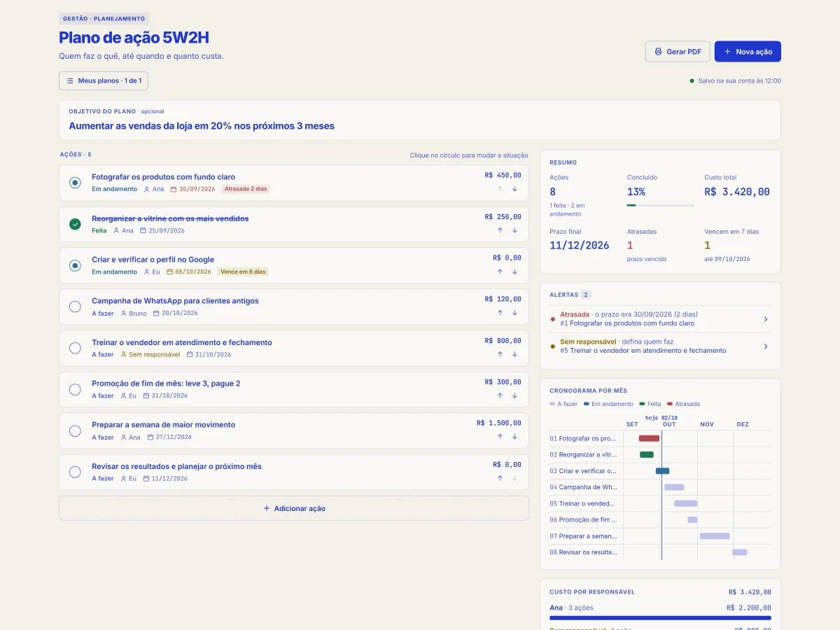This screenshot has width=840, height=630.
Task: Change status circle of 'Campanha de WhatsApp'
Action: click(75, 307)
